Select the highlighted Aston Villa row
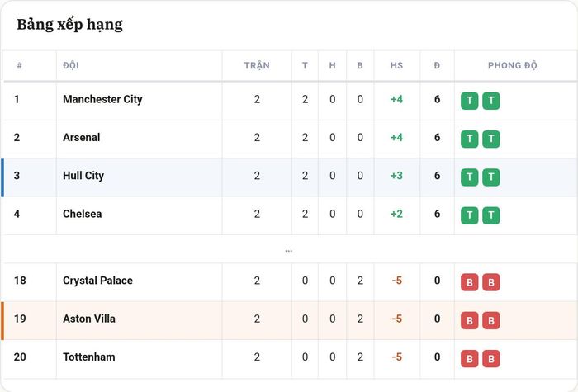The width and height of the screenshot is (578, 392). coord(289,320)
